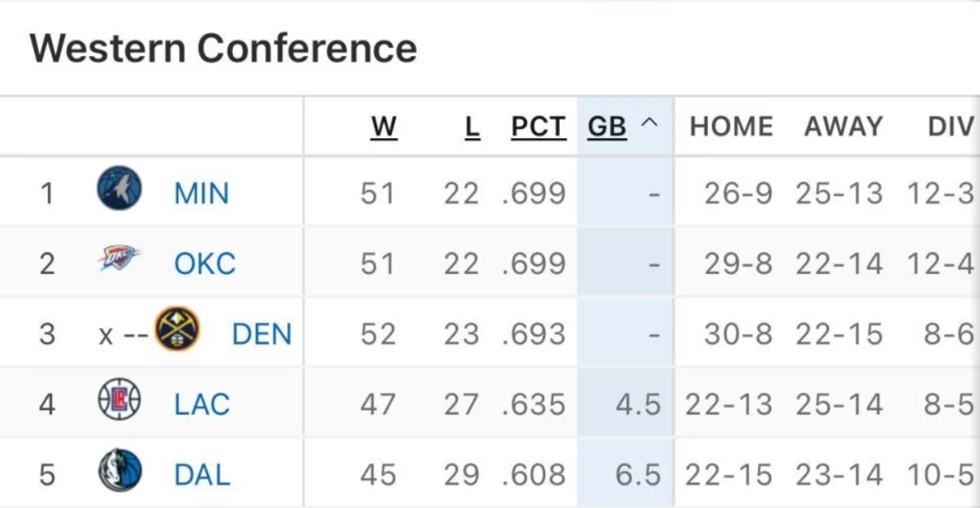Sort standings by GB column header
Viewport: 980px width, 508px height.
pos(607,127)
